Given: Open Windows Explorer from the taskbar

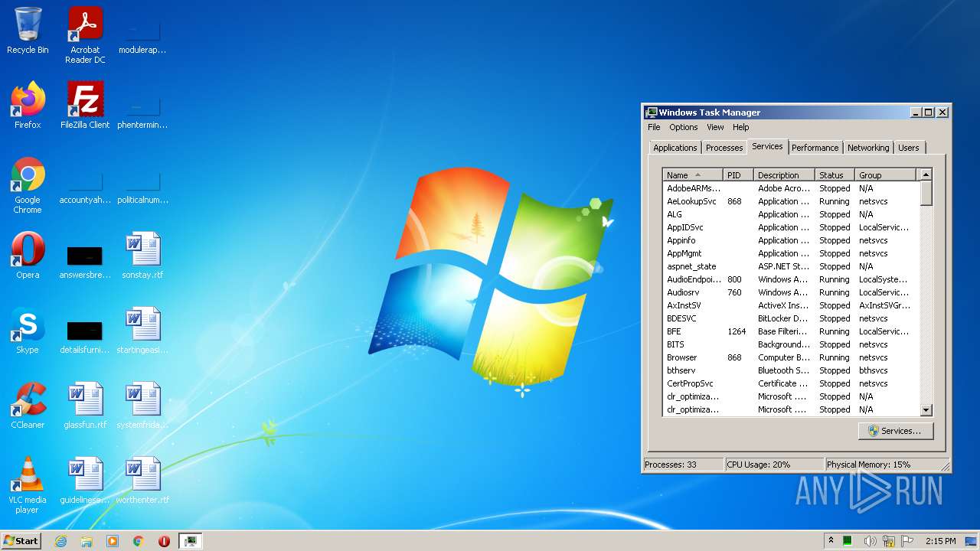Looking at the screenshot, I should pyautogui.click(x=87, y=541).
